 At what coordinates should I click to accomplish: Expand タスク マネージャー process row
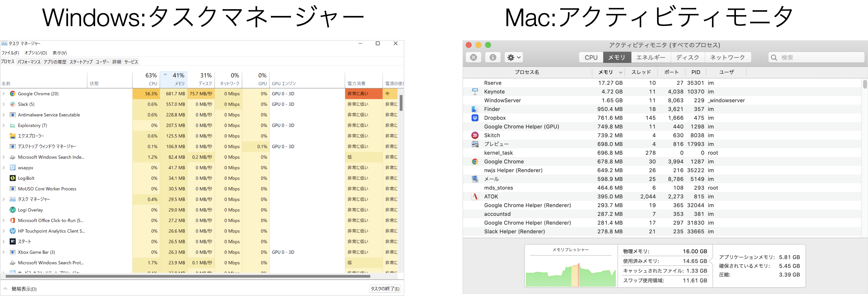4,199
